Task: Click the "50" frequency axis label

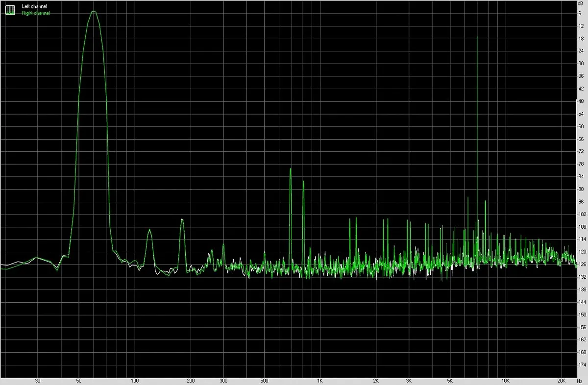Action: coord(79,381)
